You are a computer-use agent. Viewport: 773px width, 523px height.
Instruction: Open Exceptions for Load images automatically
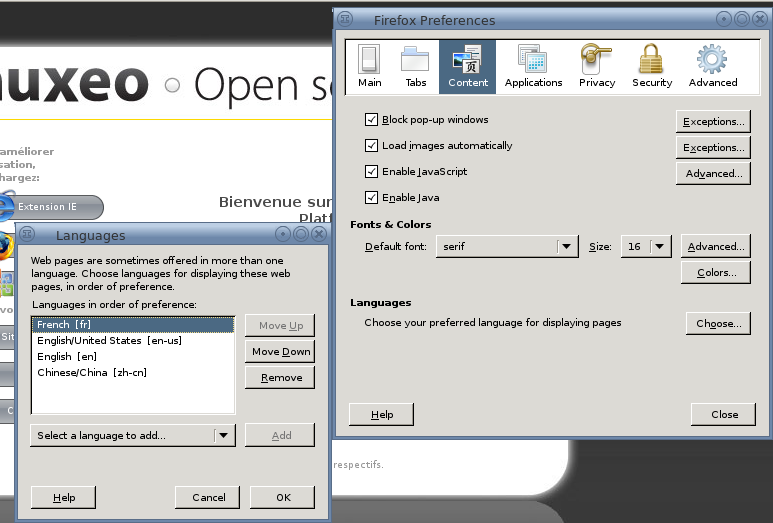[713, 147]
